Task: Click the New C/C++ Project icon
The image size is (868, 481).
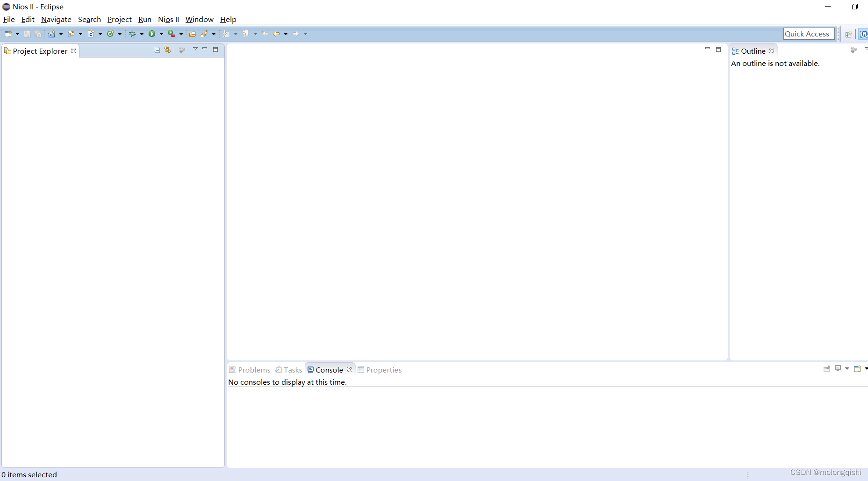Action: coord(51,34)
